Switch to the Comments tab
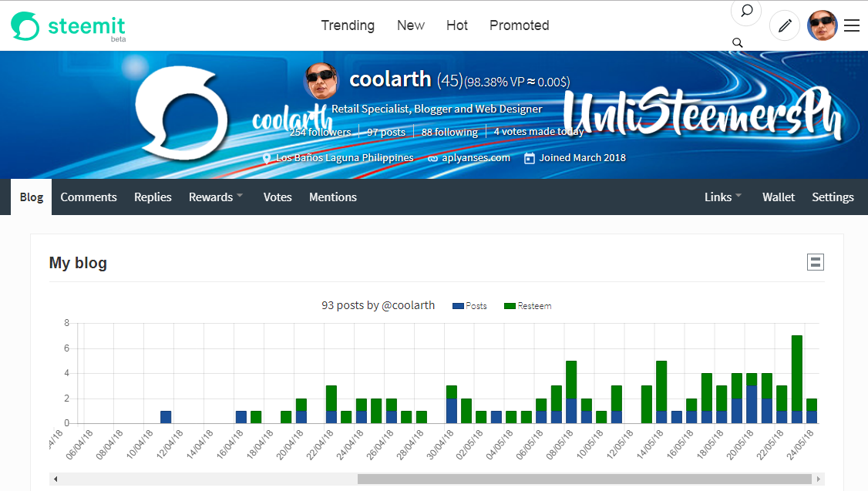Image resolution: width=868 pixels, height=491 pixels. click(89, 197)
